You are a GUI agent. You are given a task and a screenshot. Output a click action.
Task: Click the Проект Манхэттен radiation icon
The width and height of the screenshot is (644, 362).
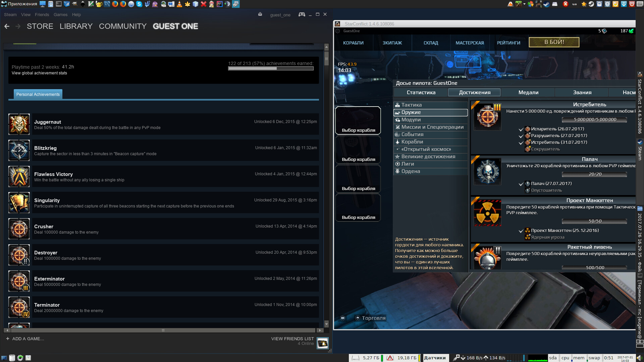[x=488, y=213]
